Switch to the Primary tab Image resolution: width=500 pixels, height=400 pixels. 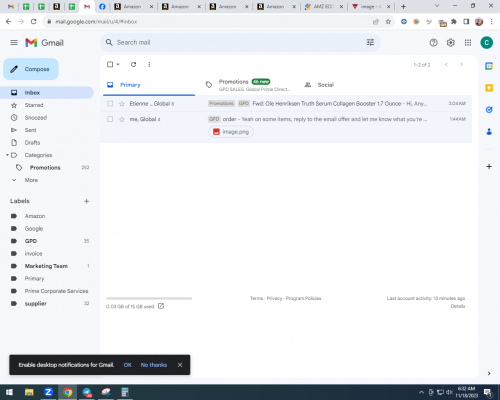(149, 85)
